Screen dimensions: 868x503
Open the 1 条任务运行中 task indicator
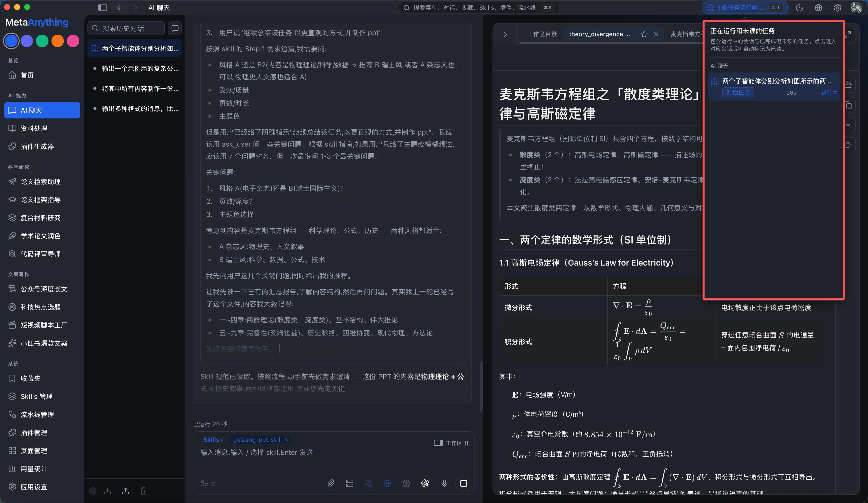[x=745, y=8]
